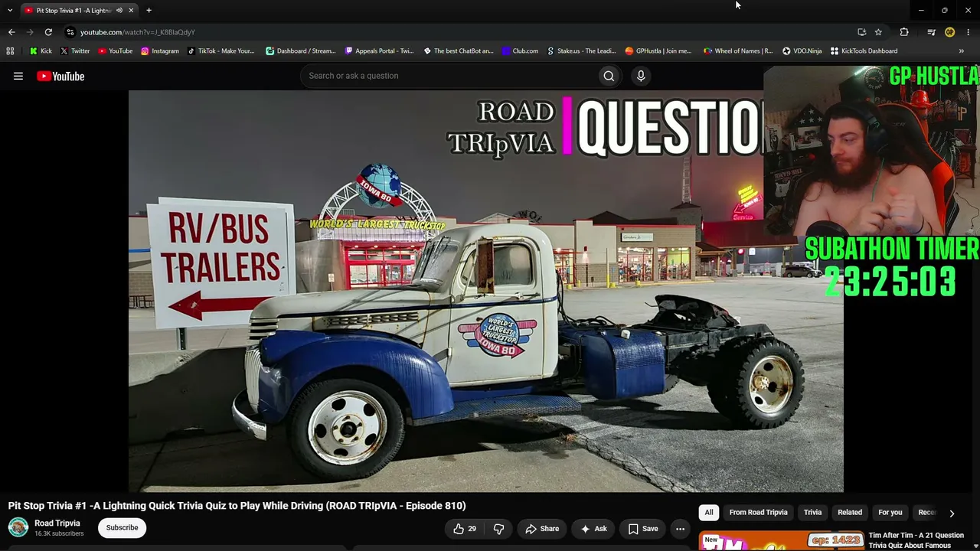Open the Road Tripvia channel name link

[57, 523]
